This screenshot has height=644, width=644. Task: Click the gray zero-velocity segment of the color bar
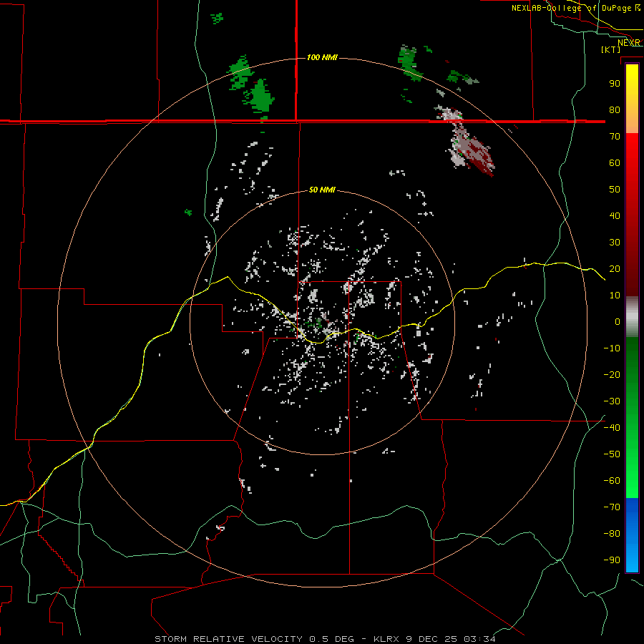[632, 317]
